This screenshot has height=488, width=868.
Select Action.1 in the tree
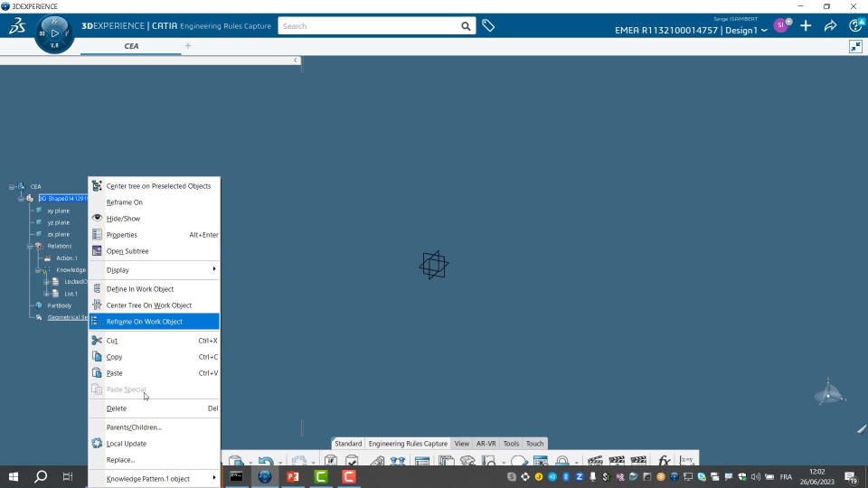[x=66, y=258]
